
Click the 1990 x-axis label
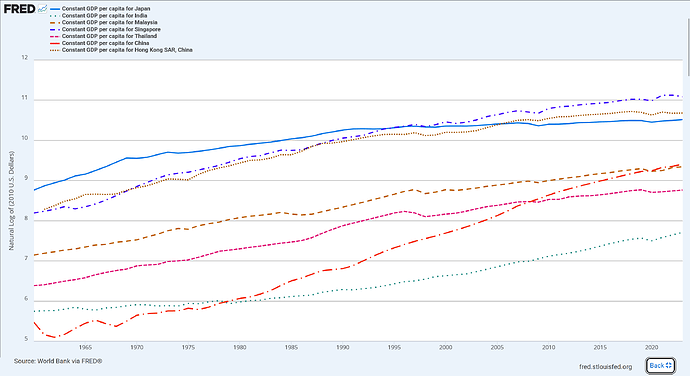343,347
